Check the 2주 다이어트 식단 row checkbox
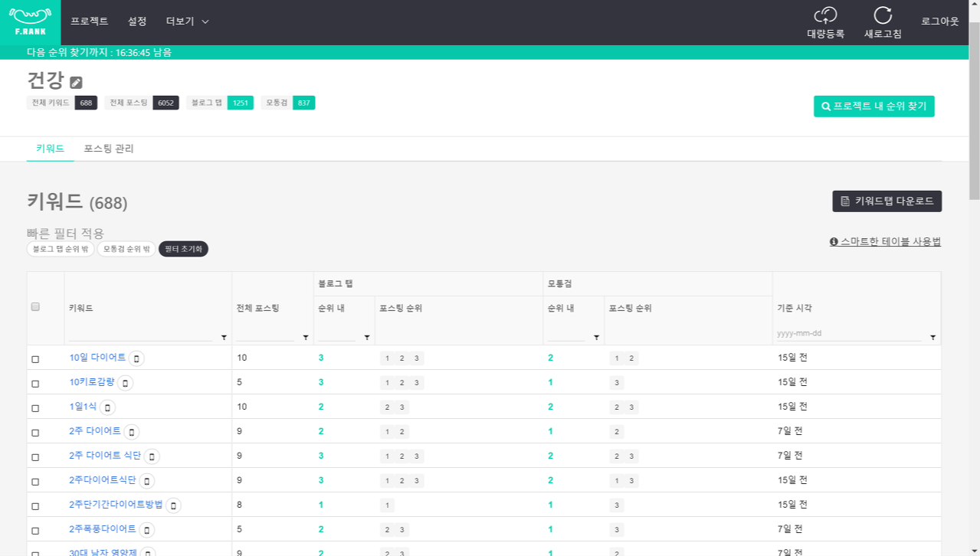 35,457
